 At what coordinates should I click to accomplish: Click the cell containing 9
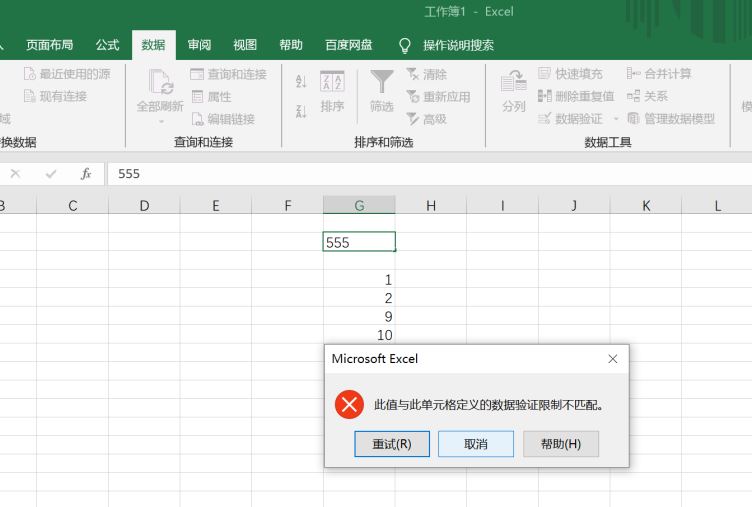click(x=359, y=316)
